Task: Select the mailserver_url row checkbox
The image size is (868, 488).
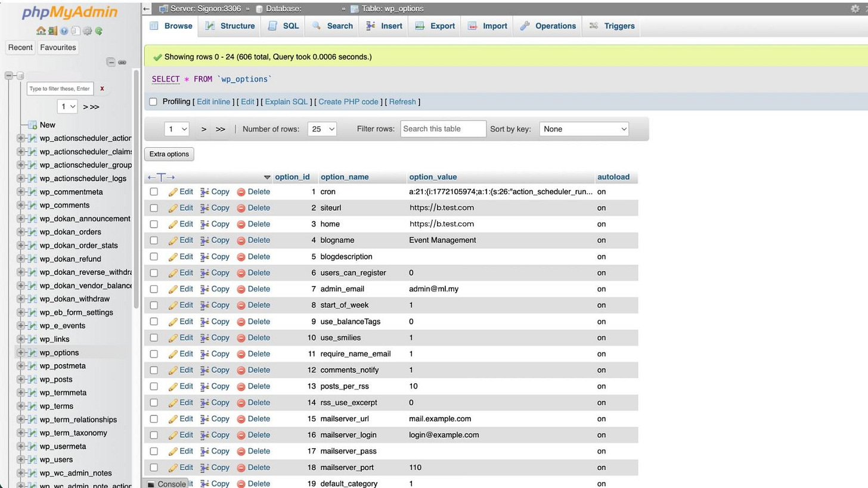Action: (x=154, y=419)
